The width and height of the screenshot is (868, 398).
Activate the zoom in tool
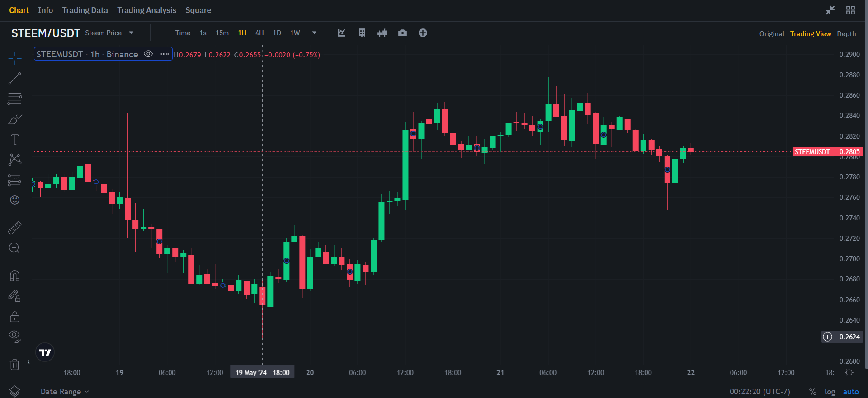pos(14,248)
